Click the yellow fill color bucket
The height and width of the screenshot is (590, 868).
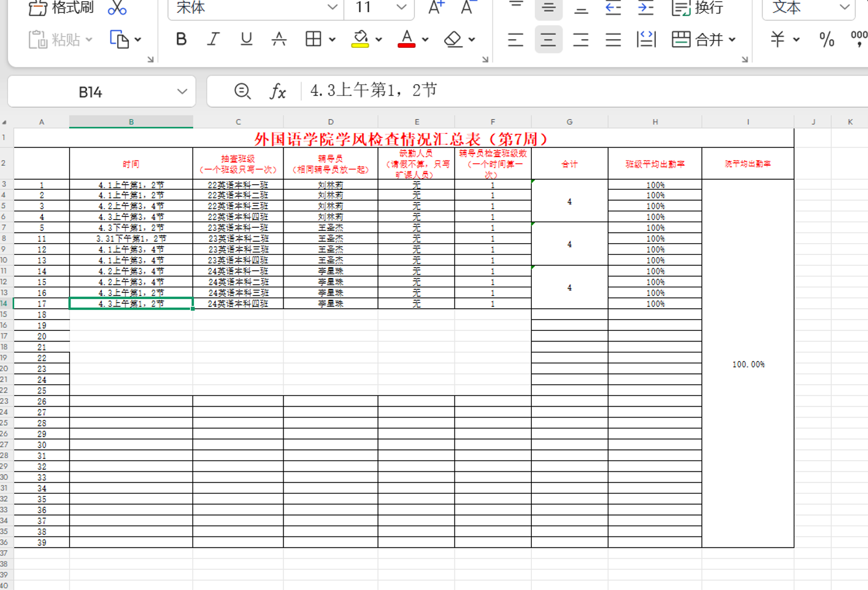(x=360, y=39)
